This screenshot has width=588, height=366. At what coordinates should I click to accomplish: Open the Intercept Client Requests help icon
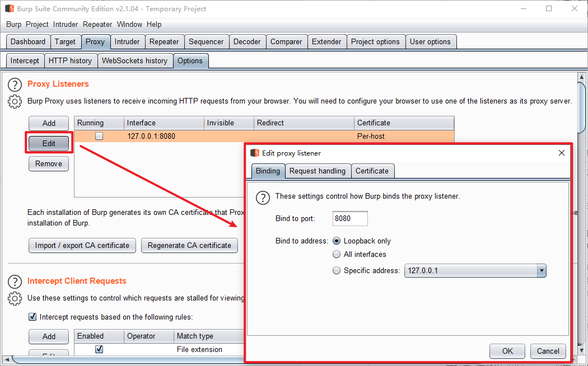coord(15,281)
